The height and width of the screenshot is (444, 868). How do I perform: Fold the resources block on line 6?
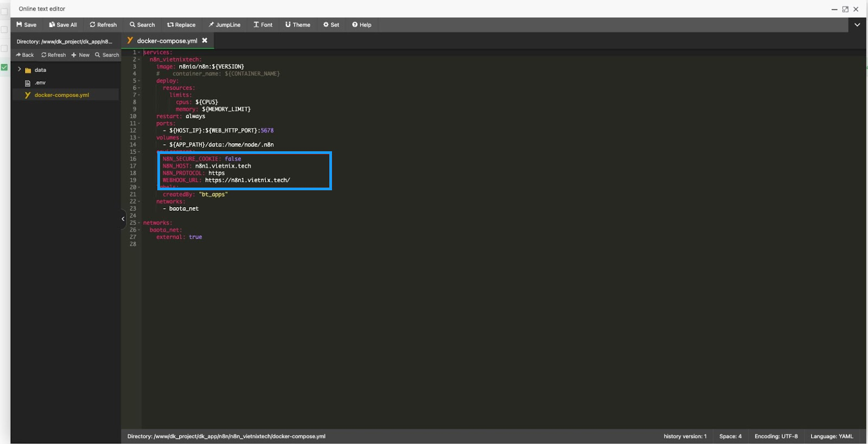pos(139,88)
